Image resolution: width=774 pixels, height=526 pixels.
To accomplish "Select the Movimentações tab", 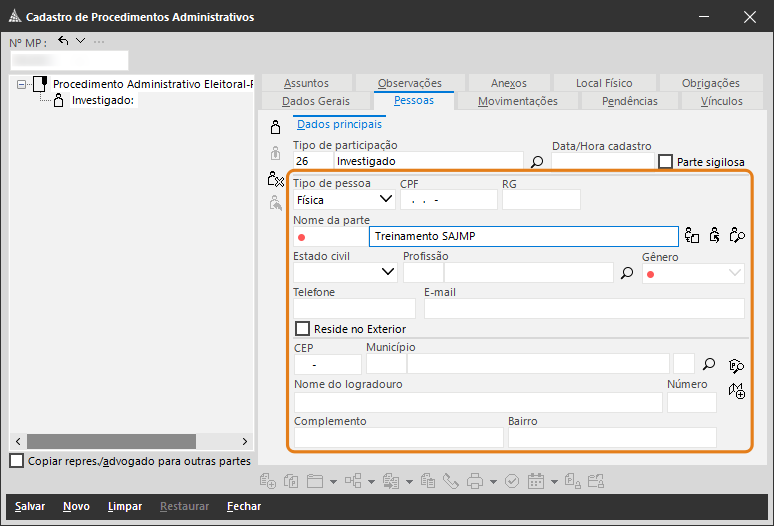I will pyautogui.click(x=518, y=101).
